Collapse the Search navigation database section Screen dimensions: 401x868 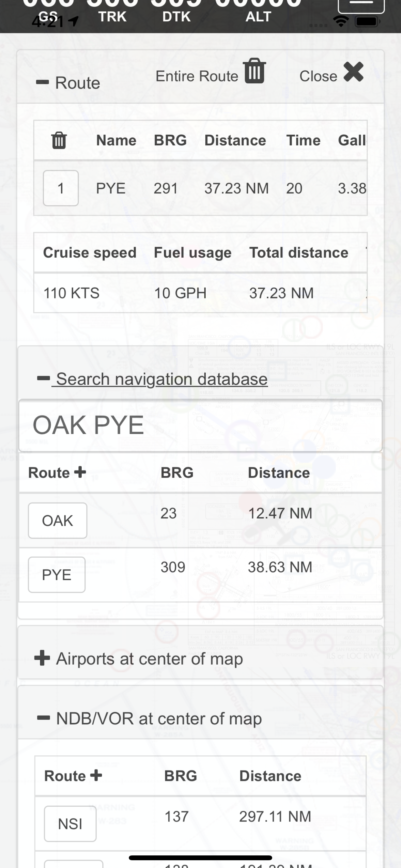click(x=44, y=378)
